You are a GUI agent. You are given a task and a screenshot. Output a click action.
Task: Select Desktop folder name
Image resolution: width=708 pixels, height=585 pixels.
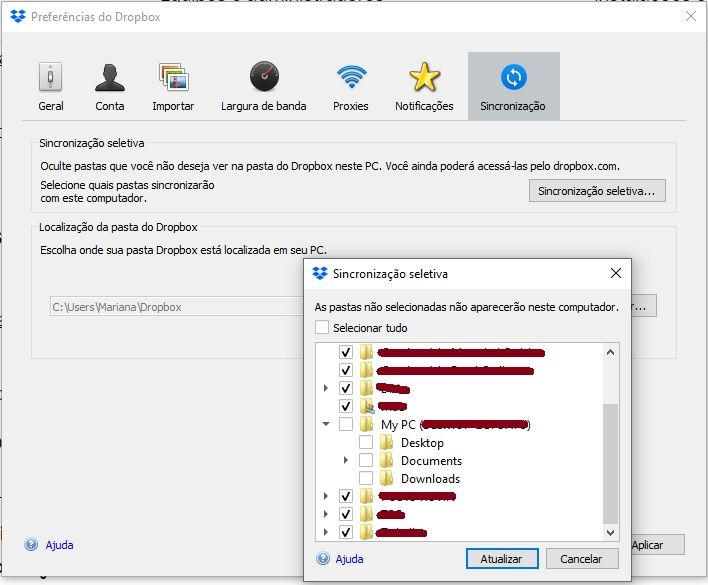(422, 442)
